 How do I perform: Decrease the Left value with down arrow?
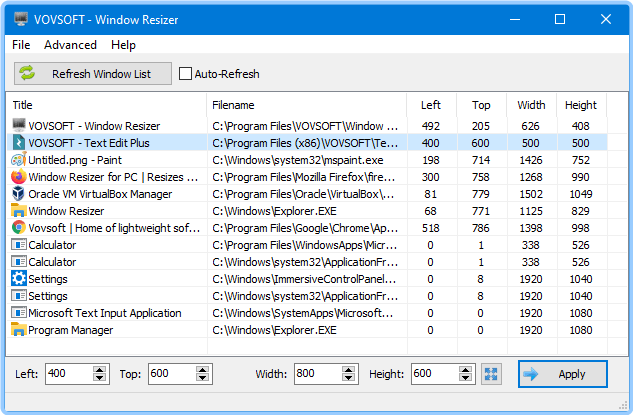tap(99, 378)
